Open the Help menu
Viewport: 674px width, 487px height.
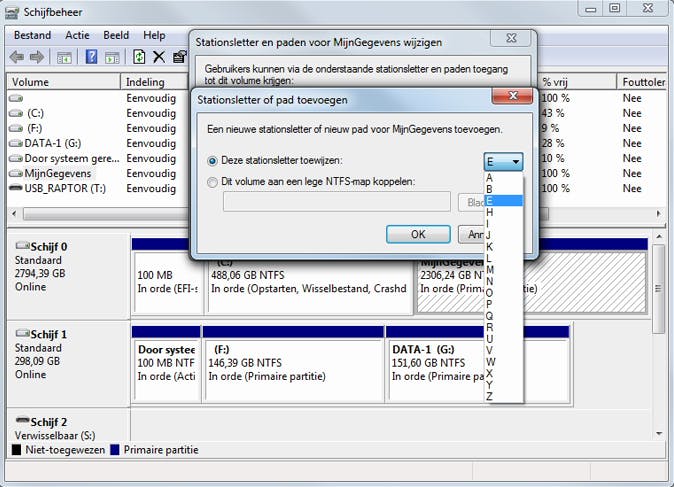154,35
